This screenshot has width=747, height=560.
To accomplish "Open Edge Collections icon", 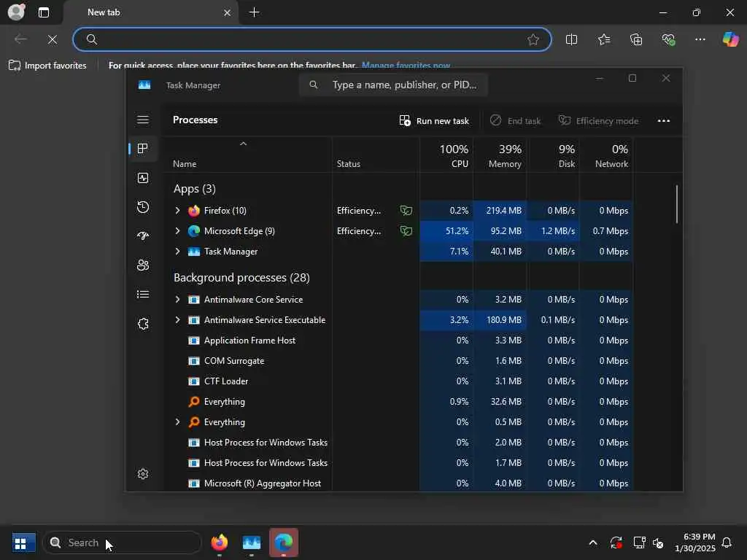I will click(x=636, y=39).
